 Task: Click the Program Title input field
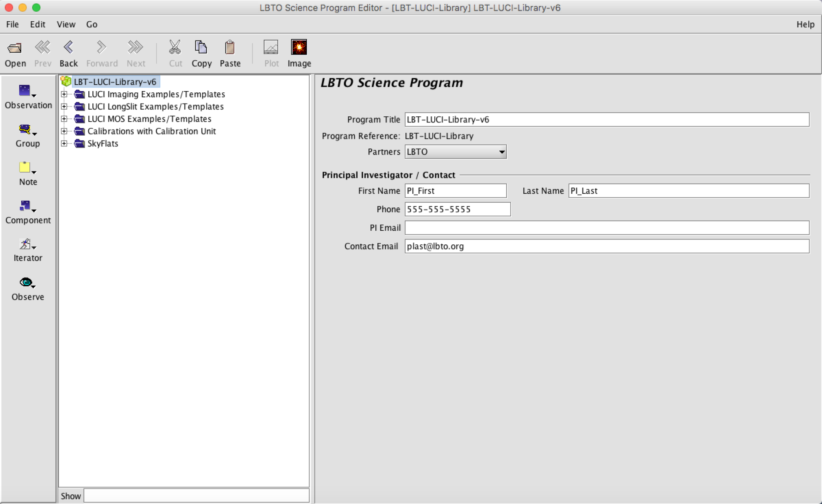pos(607,120)
